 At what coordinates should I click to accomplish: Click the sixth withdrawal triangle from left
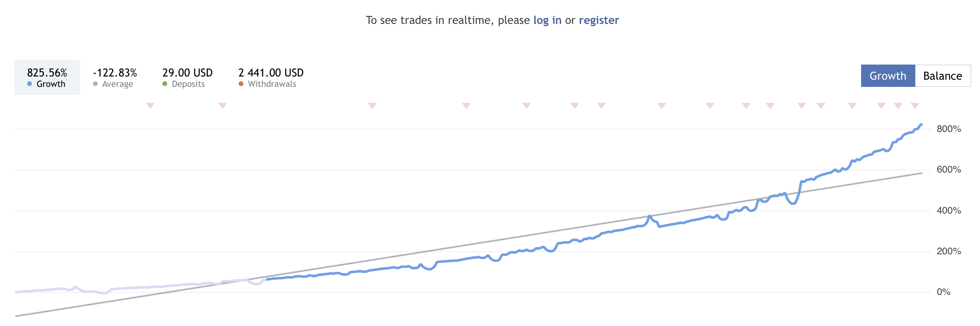click(x=575, y=106)
